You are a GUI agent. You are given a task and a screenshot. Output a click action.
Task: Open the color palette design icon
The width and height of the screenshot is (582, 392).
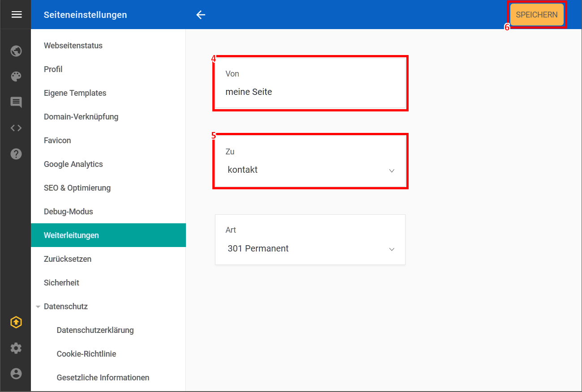tap(16, 77)
